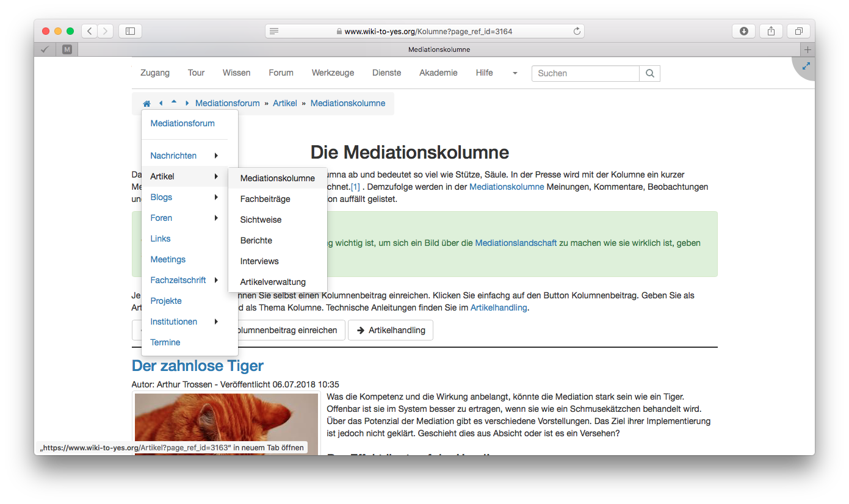849x504 pixels.
Task: Click the Safari sidebar toggle icon
Action: (130, 31)
